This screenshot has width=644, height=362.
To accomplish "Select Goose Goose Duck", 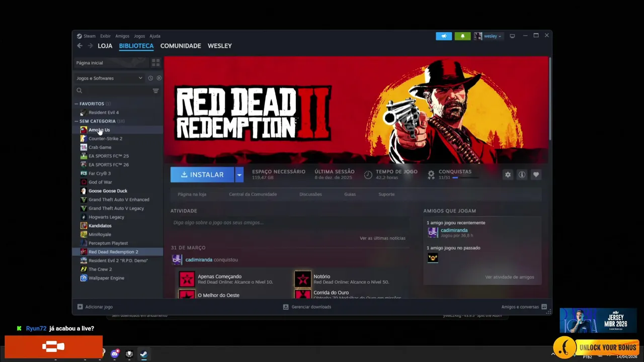I will (x=118, y=191).
